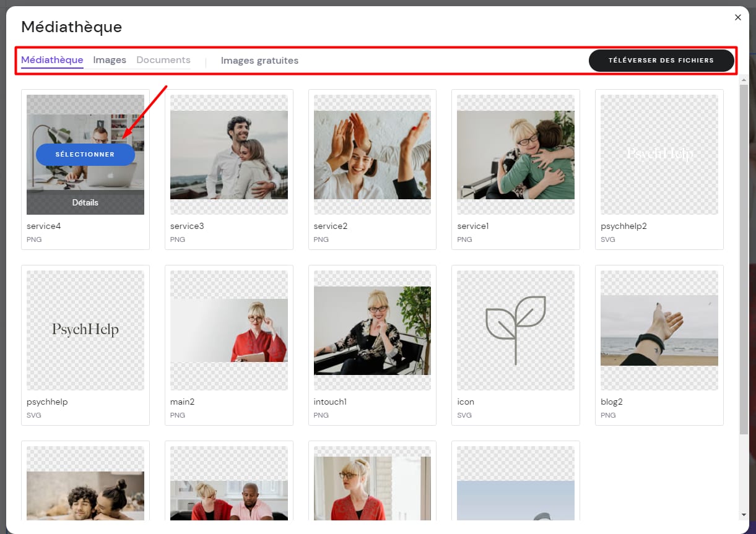Click the scrollbar down arrow
Viewport: 756px width, 534px height.
point(744,515)
